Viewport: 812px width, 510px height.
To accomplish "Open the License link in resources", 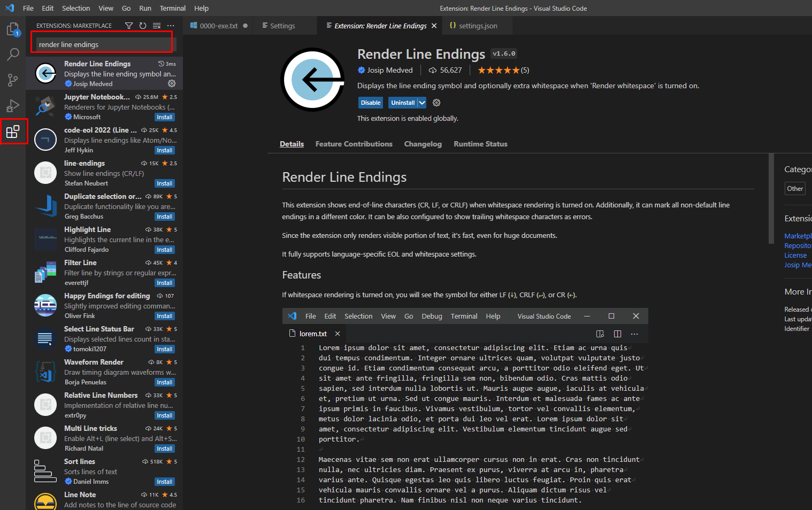I will (795, 255).
